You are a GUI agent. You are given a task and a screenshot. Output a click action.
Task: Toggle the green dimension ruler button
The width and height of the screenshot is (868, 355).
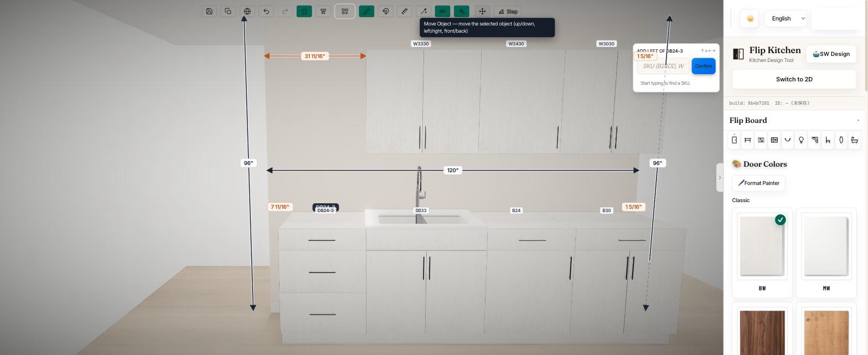tap(442, 11)
